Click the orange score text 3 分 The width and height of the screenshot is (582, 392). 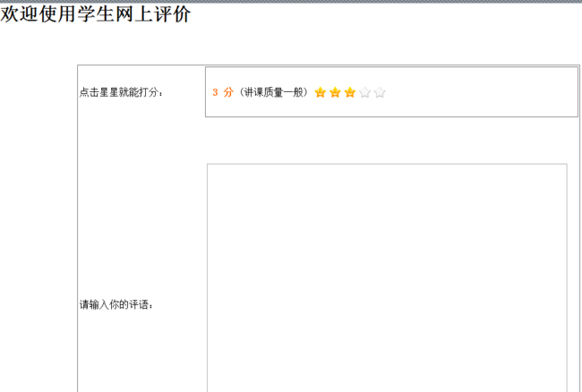[x=223, y=92]
